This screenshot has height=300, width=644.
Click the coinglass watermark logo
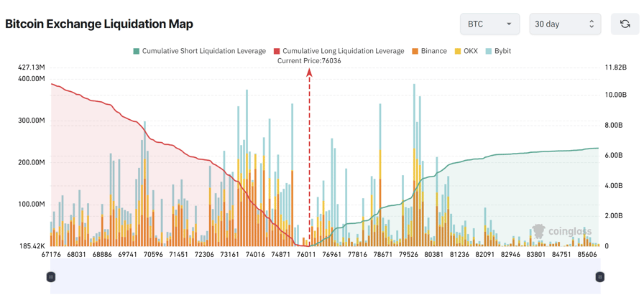(x=538, y=231)
